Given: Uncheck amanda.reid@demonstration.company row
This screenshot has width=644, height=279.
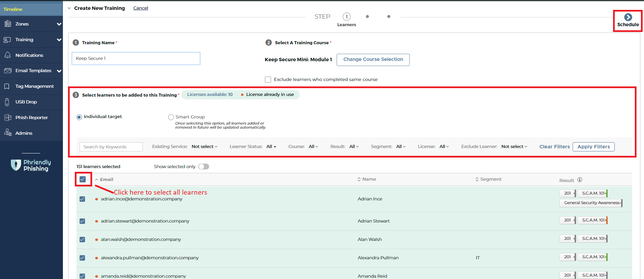Looking at the screenshot, I should click(82, 276).
